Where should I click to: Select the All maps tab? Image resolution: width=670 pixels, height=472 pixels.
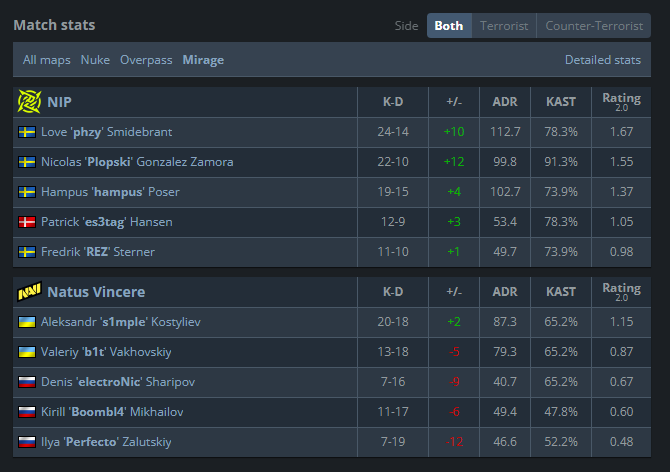[47, 60]
